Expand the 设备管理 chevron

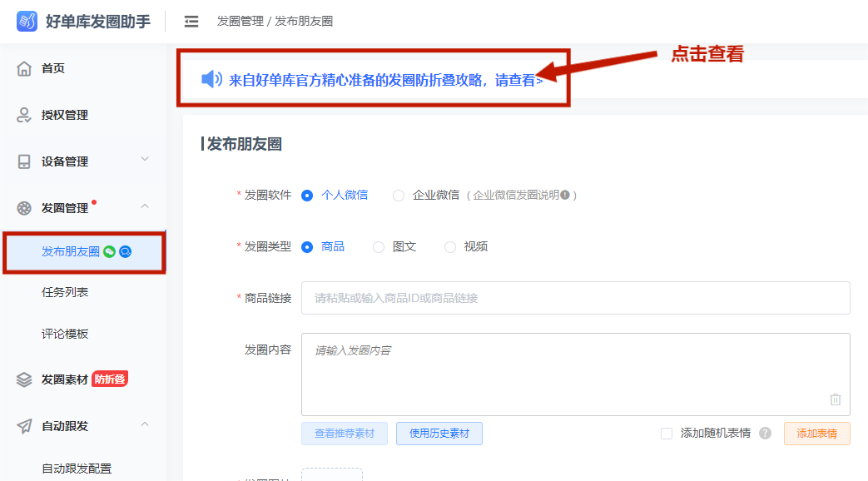coord(145,160)
